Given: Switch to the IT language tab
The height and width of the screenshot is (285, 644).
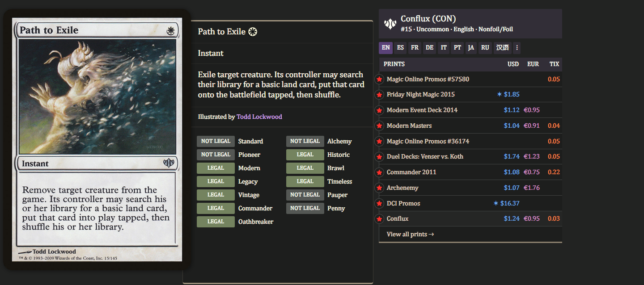Looking at the screenshot, I should click(x=444, y=48).
